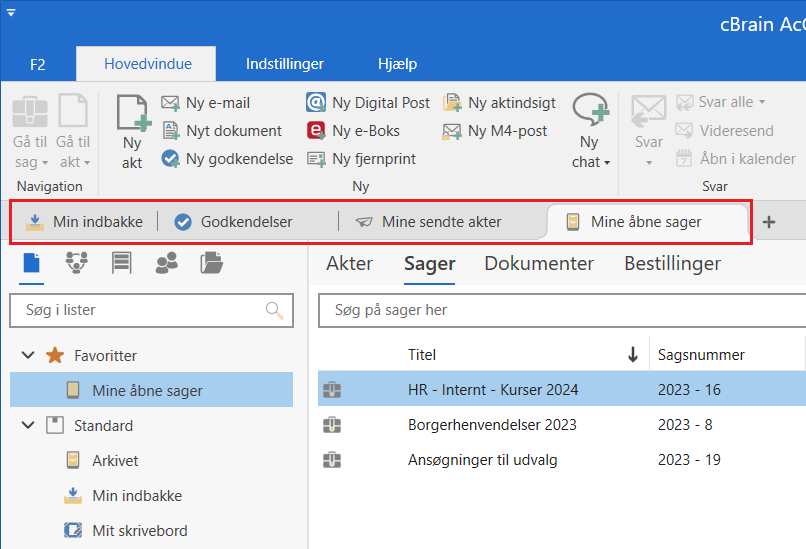Create a Ny Digital Post message
The image size is (806, 549).
click(368, 103)
